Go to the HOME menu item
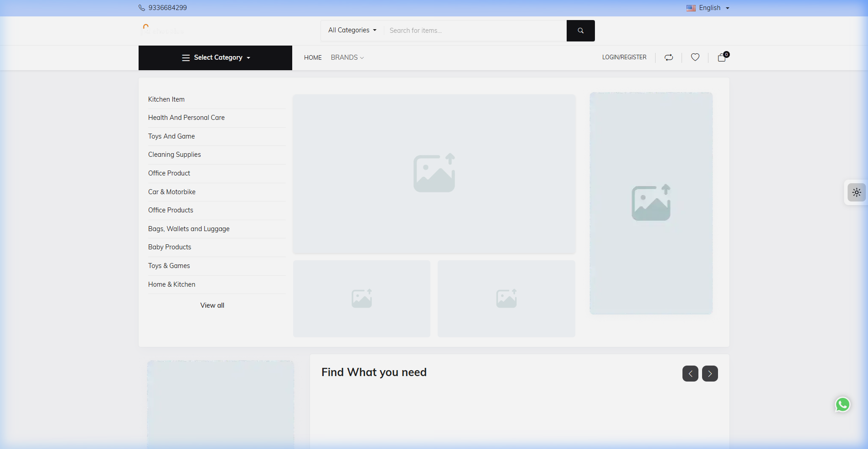Viewport: 868px width, 449px height. pos(313,57)
